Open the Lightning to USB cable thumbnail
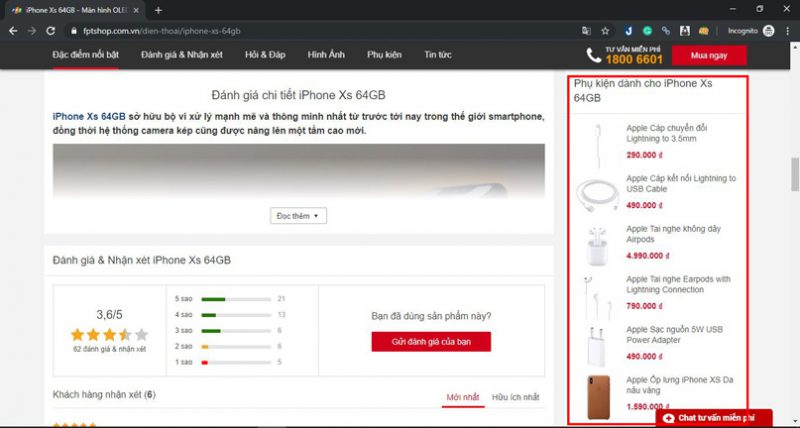 click(x=598, y=195)
